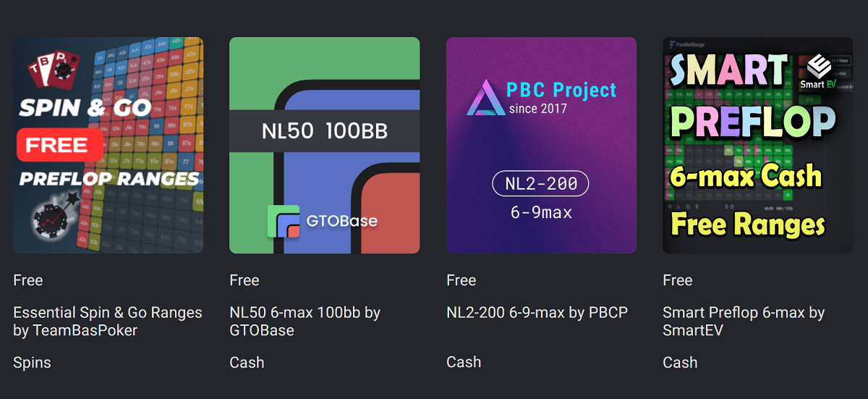Click the NL50 100BB dark banner
The width and height of the screenshot is (868, 399).
coord(325,131)
